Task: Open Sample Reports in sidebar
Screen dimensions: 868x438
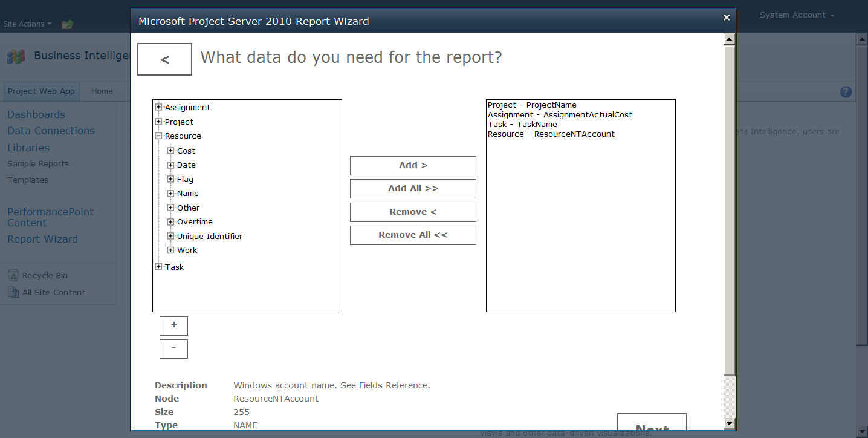Action: pos(38,164)
